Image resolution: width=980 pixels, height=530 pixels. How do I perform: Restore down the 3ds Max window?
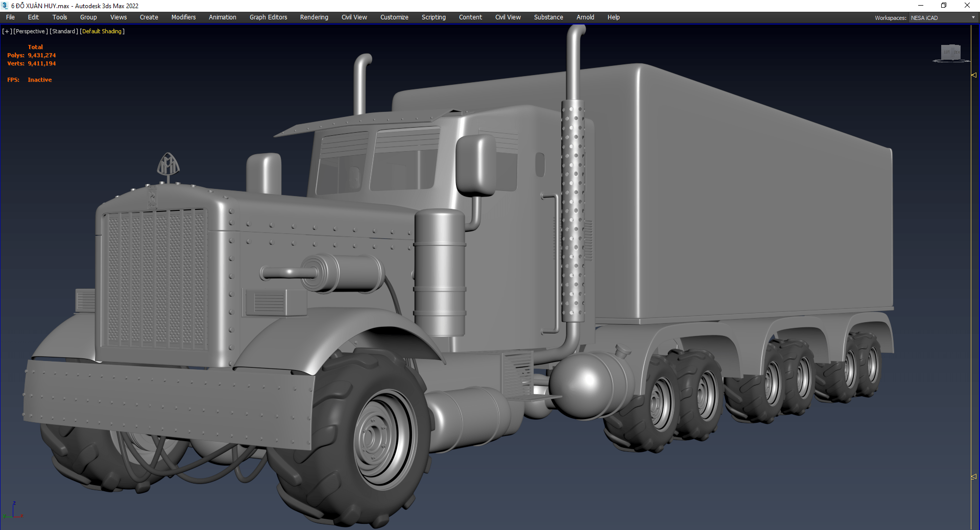click(x=944, y=6)
